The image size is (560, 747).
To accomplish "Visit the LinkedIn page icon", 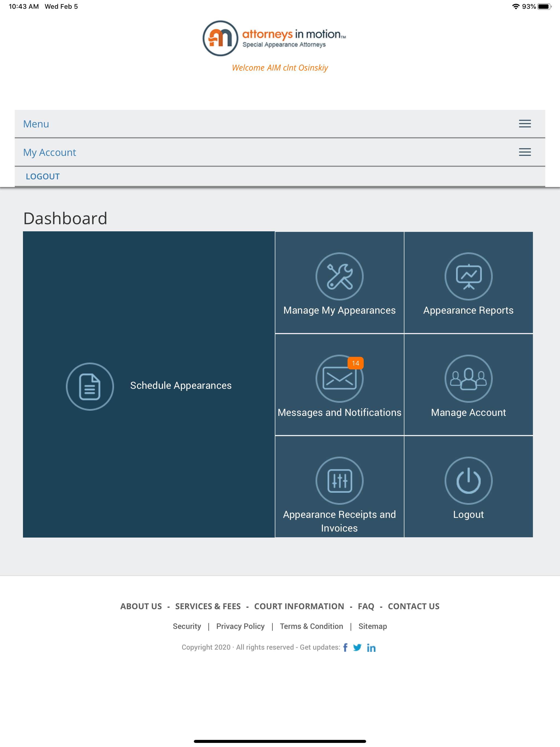I will [x=371, y=648].
